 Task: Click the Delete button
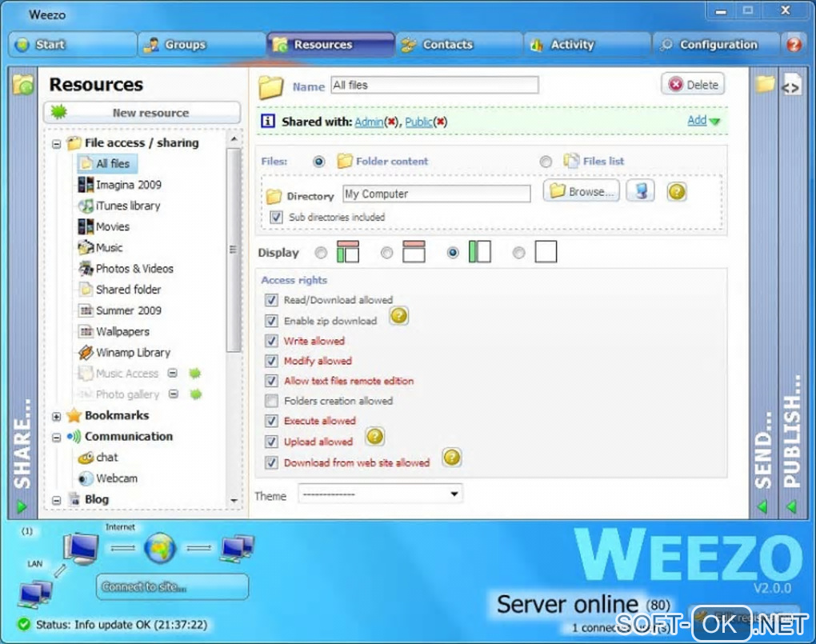click(x=693, y=84)
